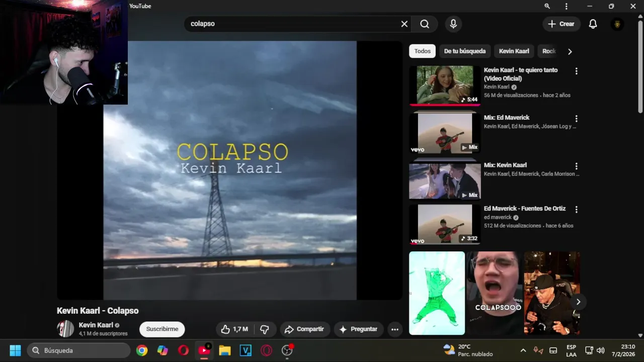The image size is (644, 362).
Task: Open Google Chrome from the taskbar
Action: pyautogui.click(x=142, y=350)
